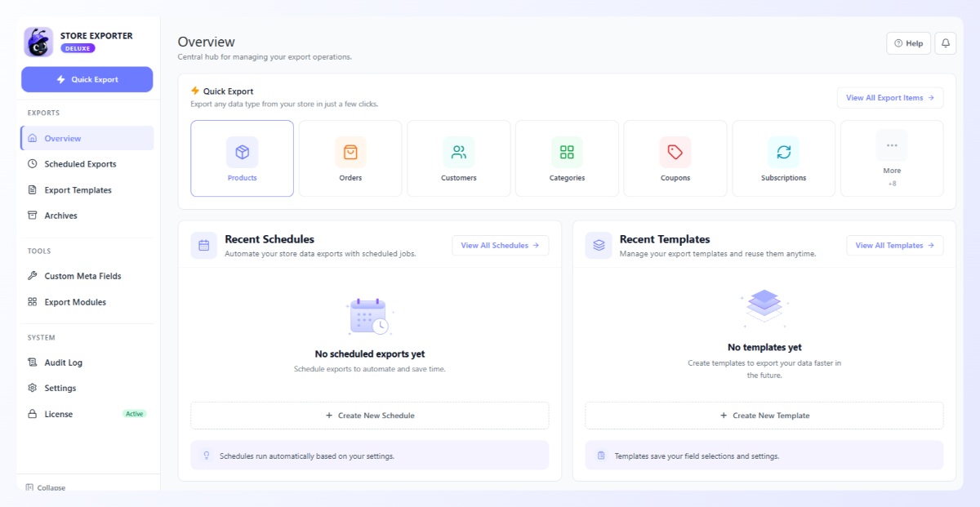Open notifications bell
980x507 pixels.
[946, 43]
